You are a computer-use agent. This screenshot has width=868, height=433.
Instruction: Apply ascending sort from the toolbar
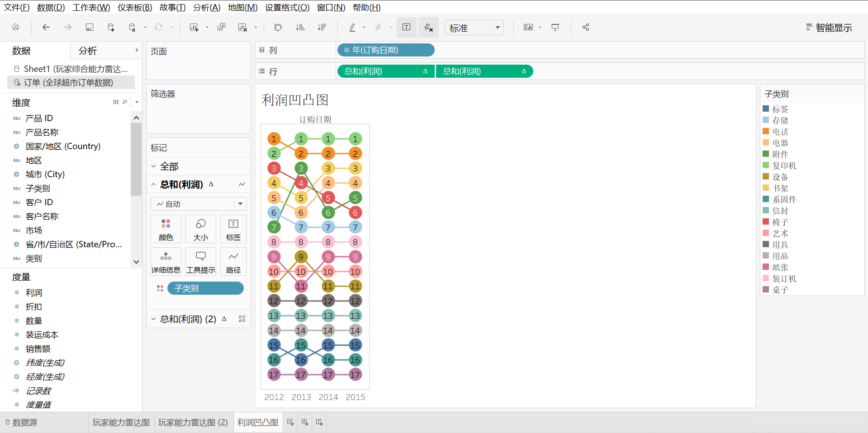coord(300,27)
